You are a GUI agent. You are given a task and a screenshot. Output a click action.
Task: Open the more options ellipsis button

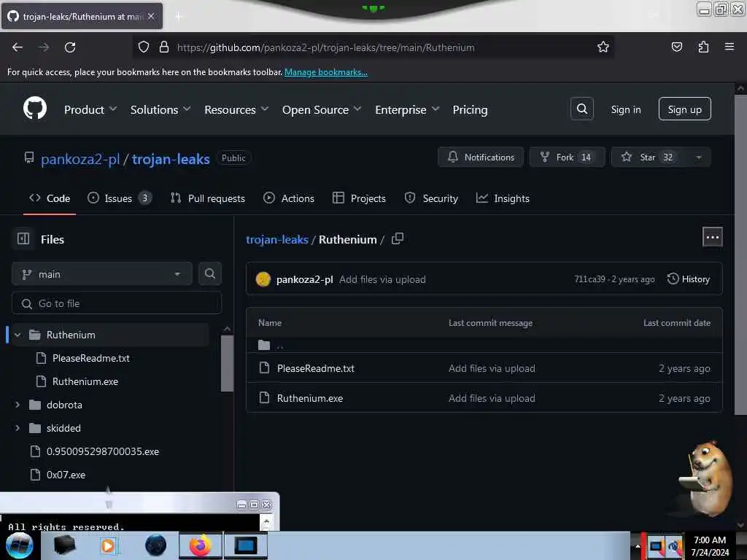(712, 237)
